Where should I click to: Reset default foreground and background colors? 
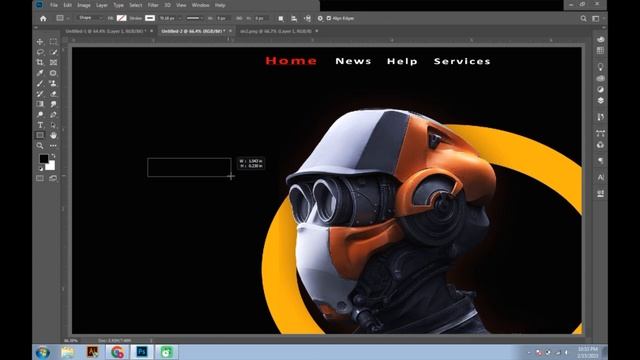pyautogui.click(x=41, y=169)
